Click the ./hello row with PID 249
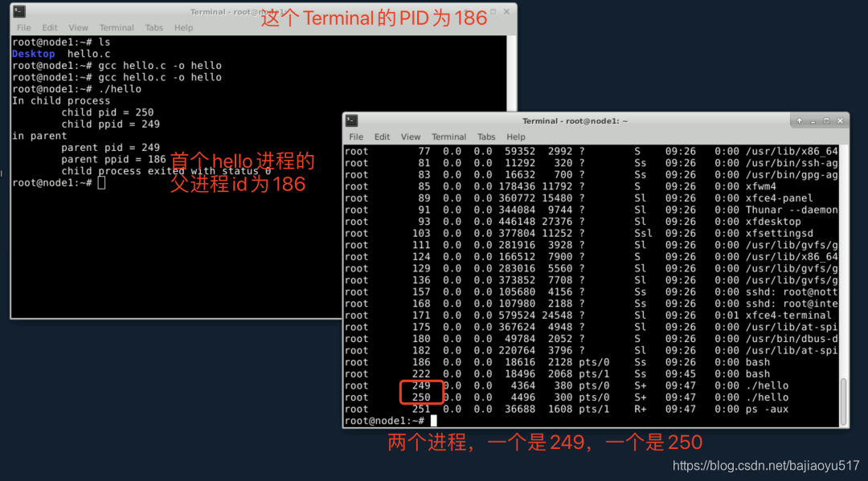 (592, 385)
